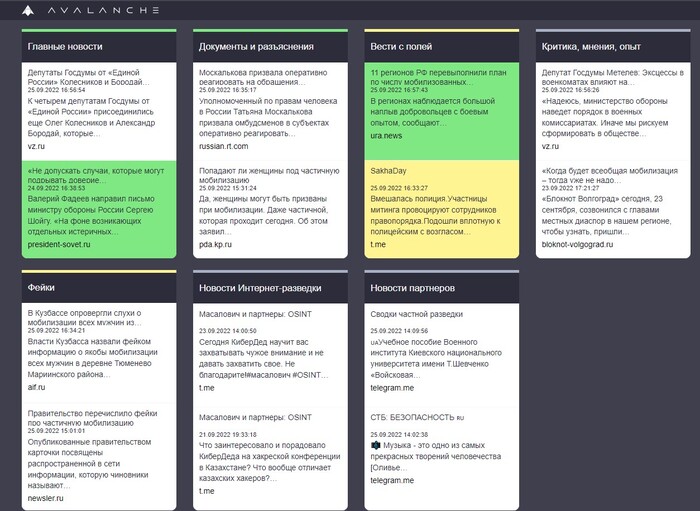The height and width of the screenshot is (511, 700).
Task: Open summary Уполномоченный по правам человека
Action: [x=268, y=117]
